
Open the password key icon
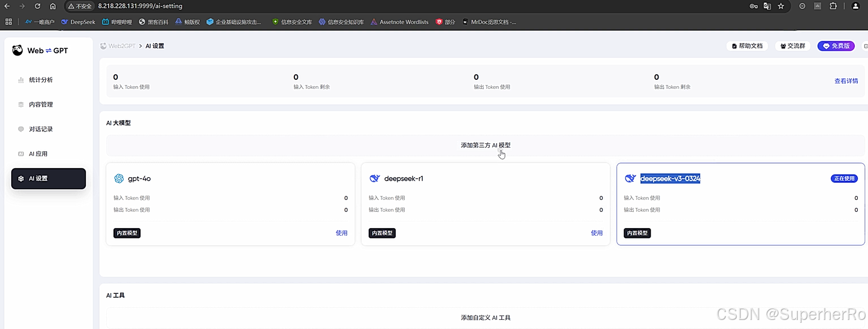tap(754, 6)
